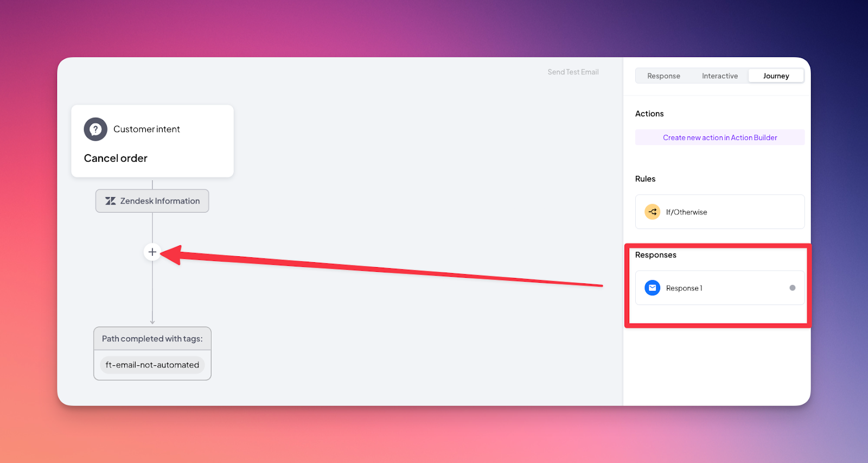Click the plus button to add step
This screenshot has height=463, width=868.
(152, 252)
